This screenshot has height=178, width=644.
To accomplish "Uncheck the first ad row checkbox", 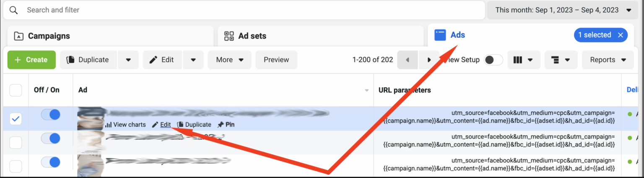I will click(x=16, y=119).
